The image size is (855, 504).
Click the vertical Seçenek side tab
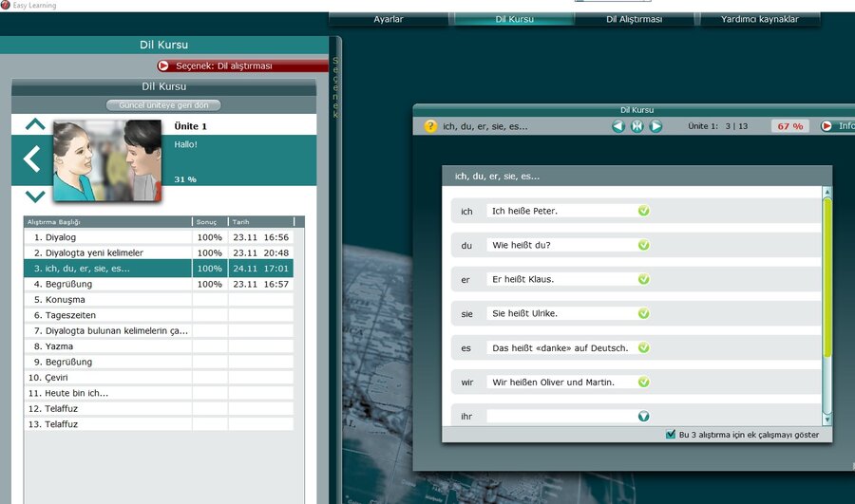(x=335, y=87)
